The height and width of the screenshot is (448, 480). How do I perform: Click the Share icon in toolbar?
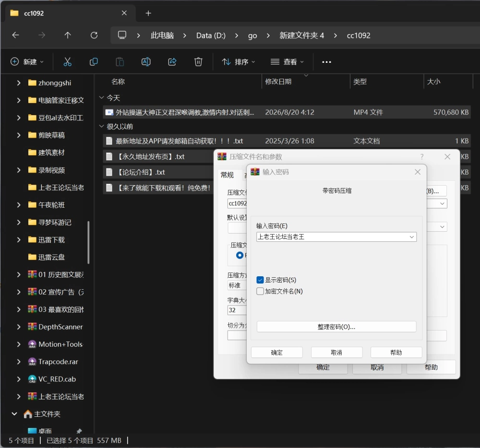click(172, 62)
